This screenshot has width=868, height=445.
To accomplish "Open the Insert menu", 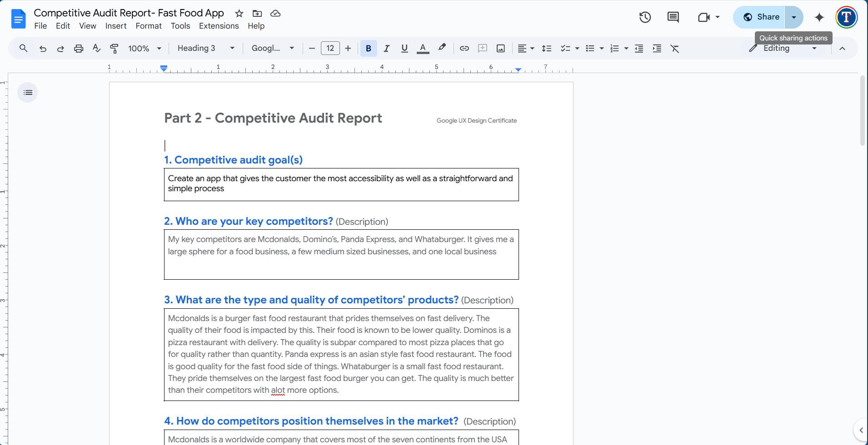I will coord(116,26).
